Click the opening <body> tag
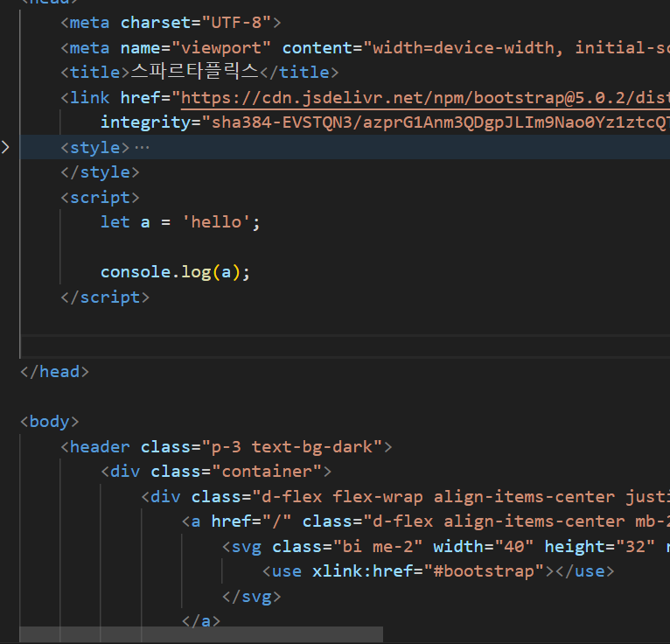Screen dimensions: 670x644 pos(50,423)
